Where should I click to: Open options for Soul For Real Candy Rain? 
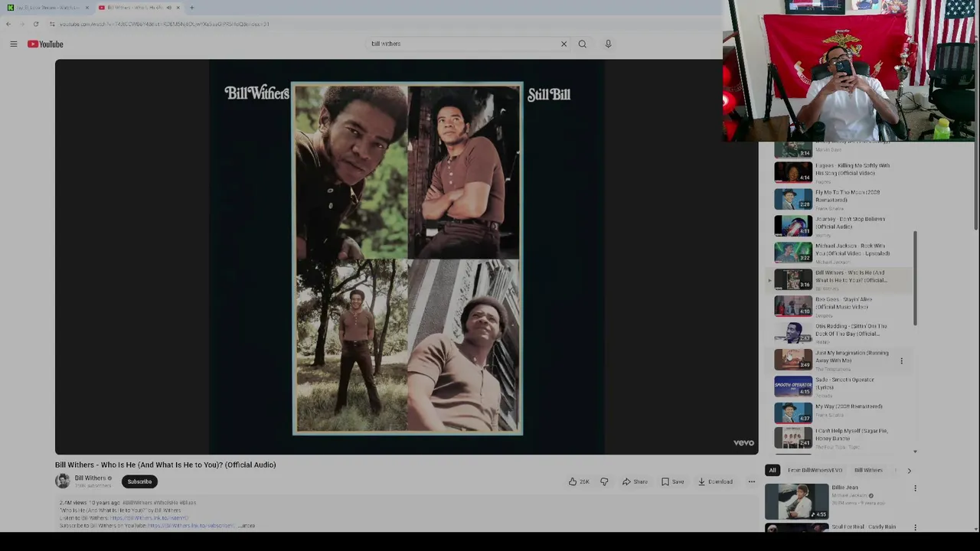(x=914, y=527)
